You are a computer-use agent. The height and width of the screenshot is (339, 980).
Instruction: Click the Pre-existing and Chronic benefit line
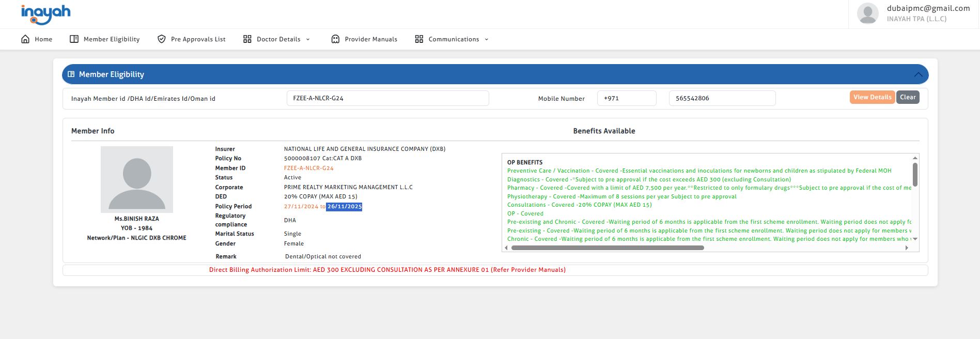(x=709, y=222)
